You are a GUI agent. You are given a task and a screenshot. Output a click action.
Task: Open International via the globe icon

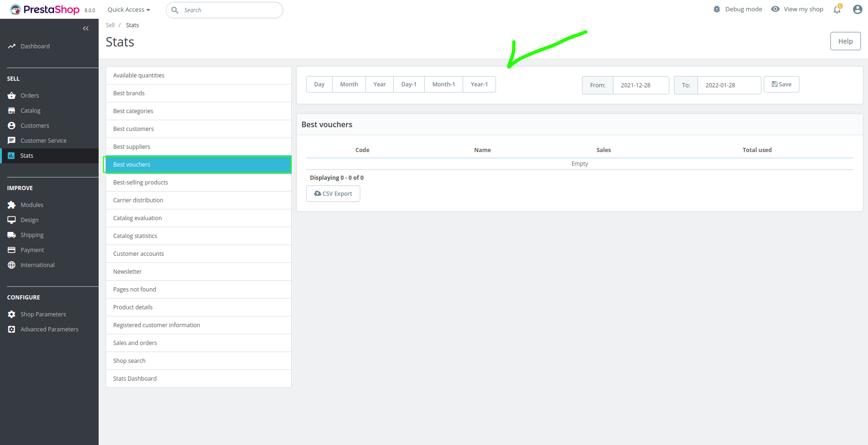click(x=11, y=265)
